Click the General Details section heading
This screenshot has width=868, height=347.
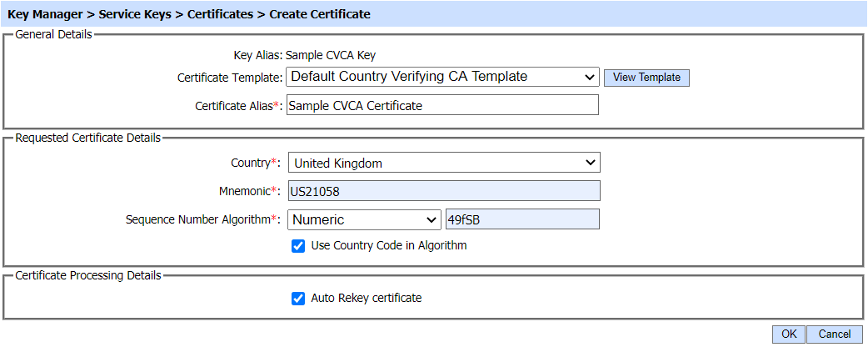[x=54, y=34]
